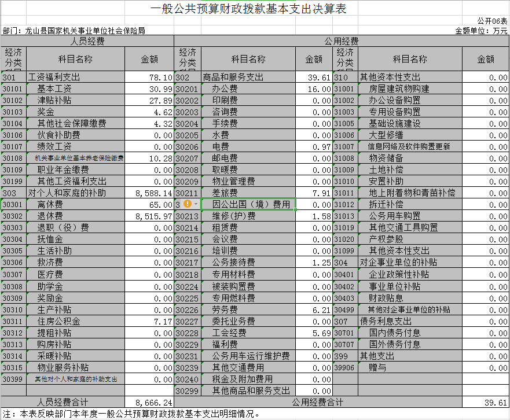Click the 抚恤金 cell
Viewport: 510px width, 420px height.
pyautogui.click(x=75, y=240)
